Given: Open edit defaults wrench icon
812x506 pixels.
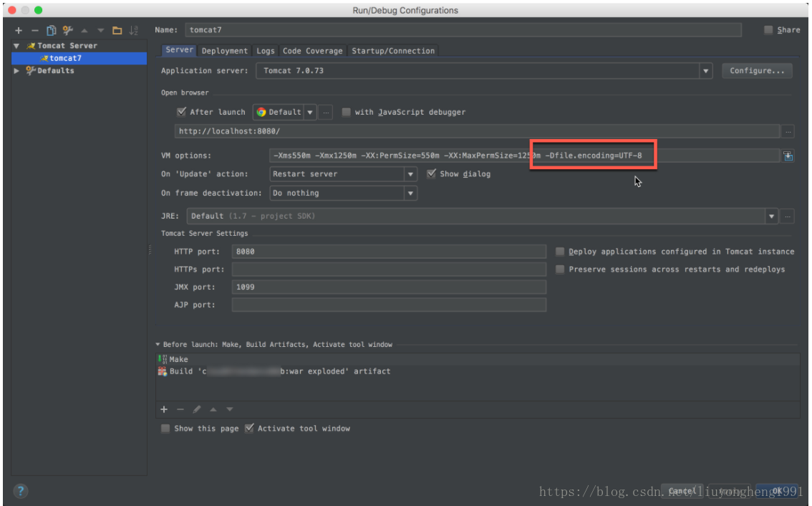Looking at the screenshot, I should tap(67, 31).
